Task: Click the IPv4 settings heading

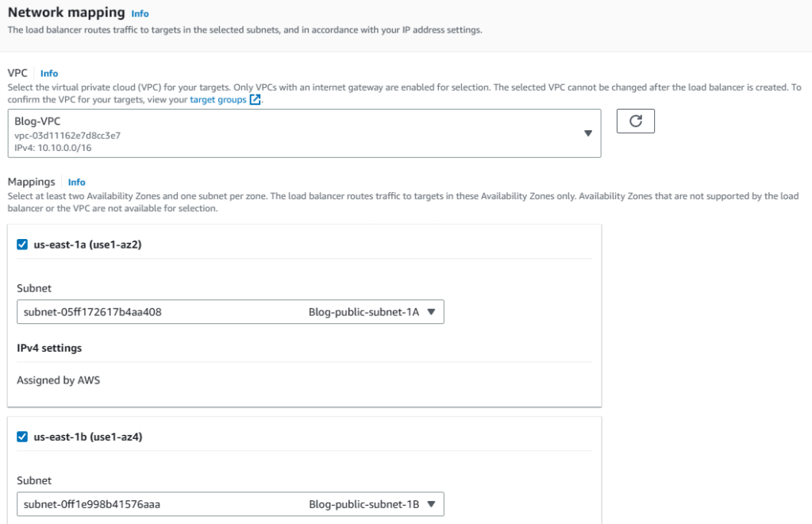Action: tap(49, 348)
